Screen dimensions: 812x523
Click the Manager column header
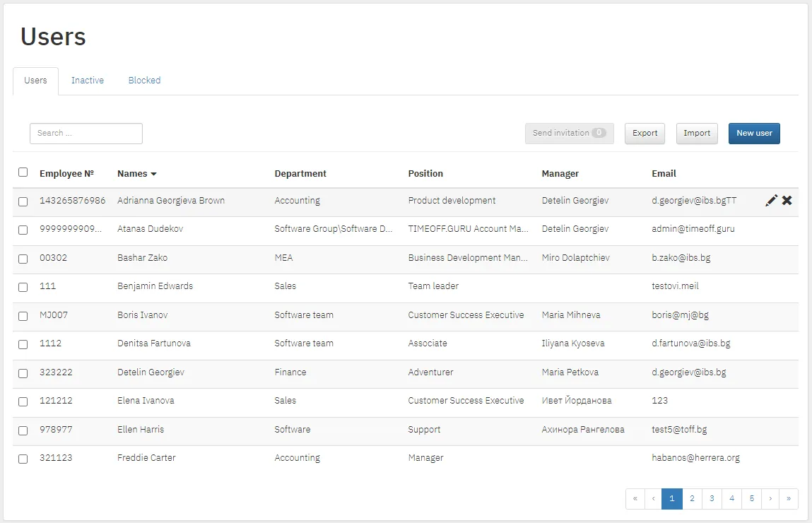click(560, 174)
